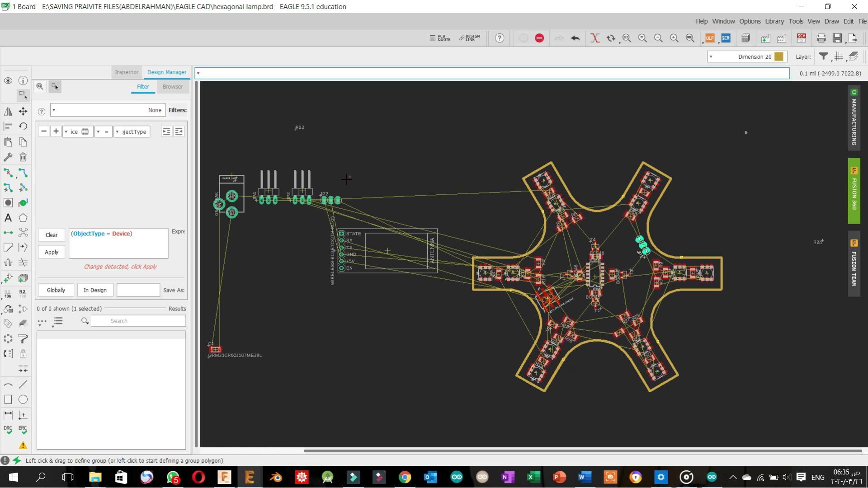This screenshot has width=868, height=488.
Task: Save the board file
Action: coord(837,38)
